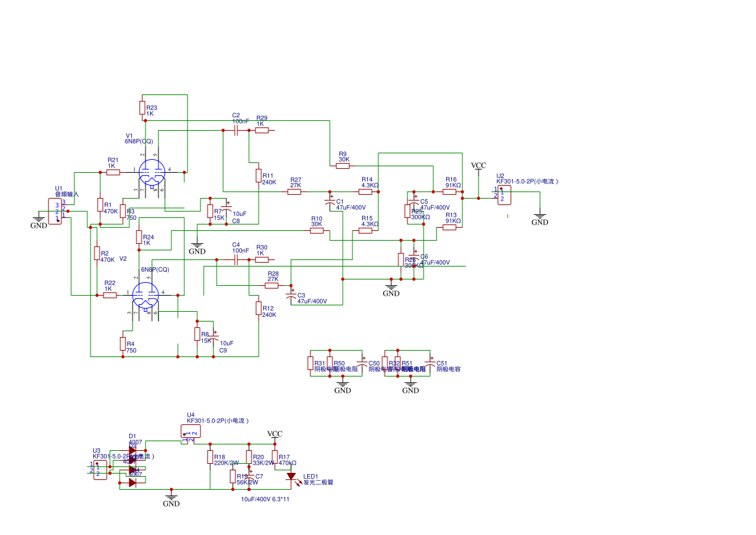The width and height of the screenshot is (756, 535).
Task: Select the C1 47uF/400V capacitor
Action: pyautogui.click(x=330, y=202)
